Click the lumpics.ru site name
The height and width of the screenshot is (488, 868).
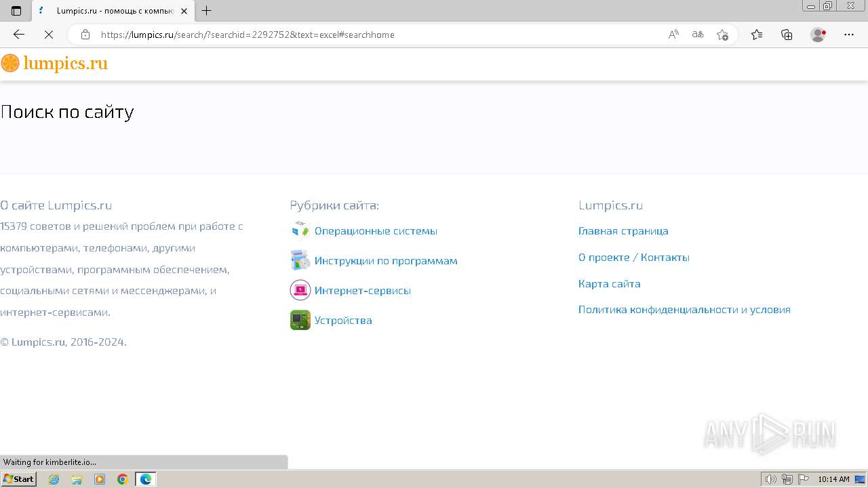pyautogui.click(x=66, y=63)
